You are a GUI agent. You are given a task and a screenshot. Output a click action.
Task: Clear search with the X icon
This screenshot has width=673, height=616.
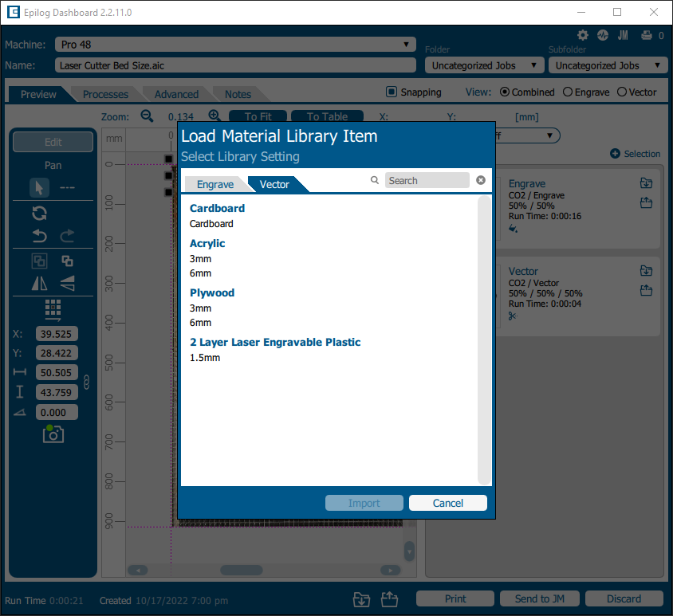pos(481,180)
